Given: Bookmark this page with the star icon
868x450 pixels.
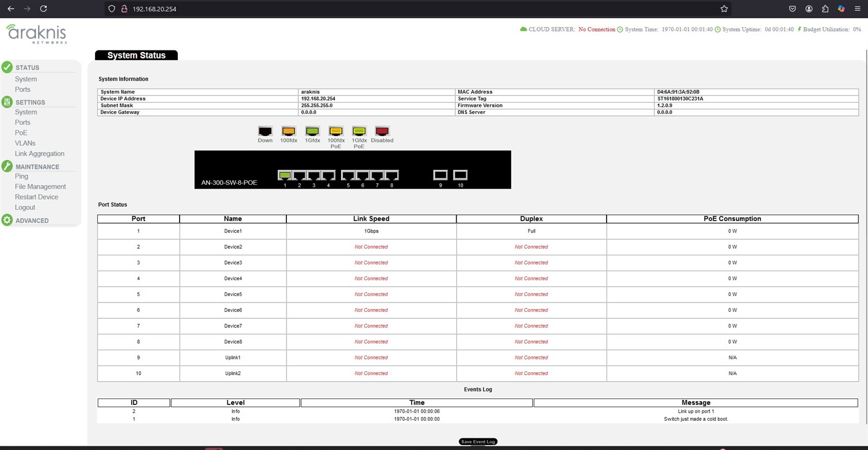Looking at the screenshot, I should 724,9.
